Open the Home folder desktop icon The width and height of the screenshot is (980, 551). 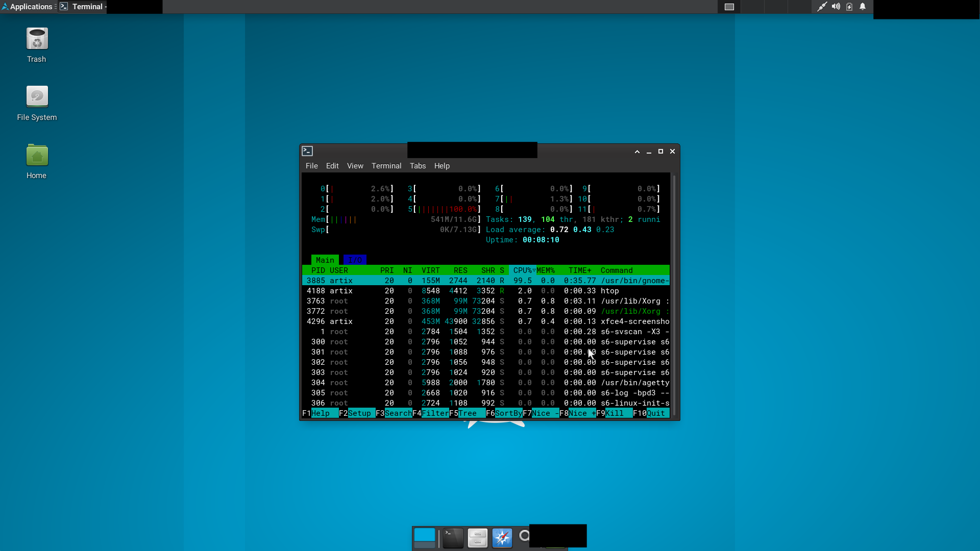coord(37,162)
